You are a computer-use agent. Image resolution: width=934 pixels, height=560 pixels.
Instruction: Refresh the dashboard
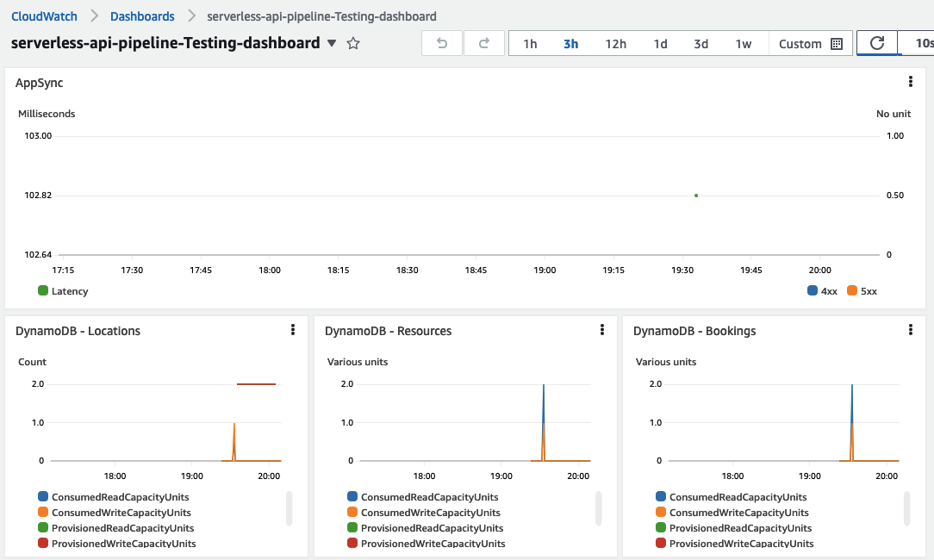pos(877,43)
